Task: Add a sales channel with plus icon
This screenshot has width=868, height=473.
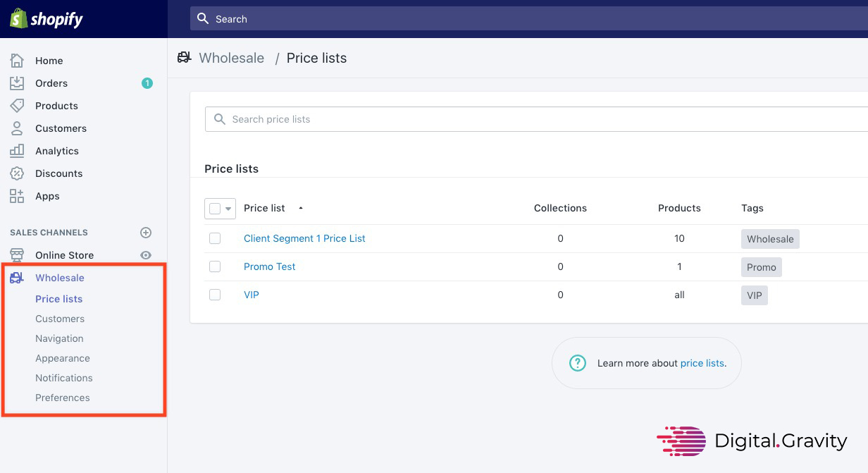Action: 146,233
